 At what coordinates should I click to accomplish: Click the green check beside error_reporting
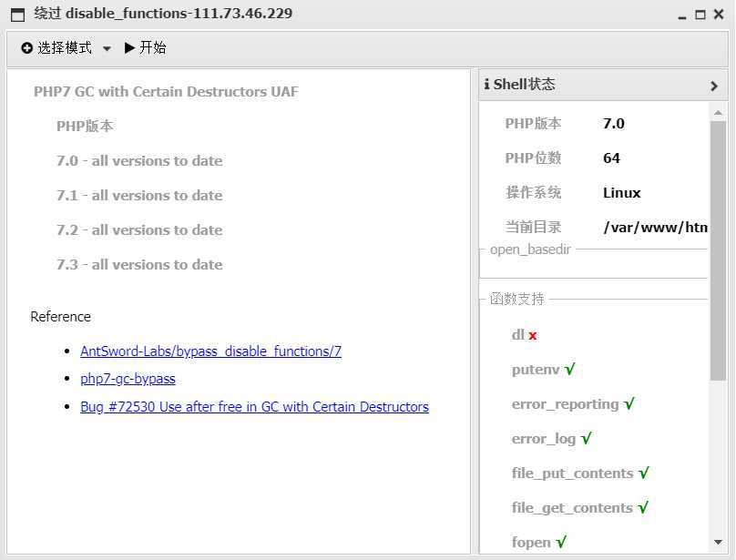point(629,403)
